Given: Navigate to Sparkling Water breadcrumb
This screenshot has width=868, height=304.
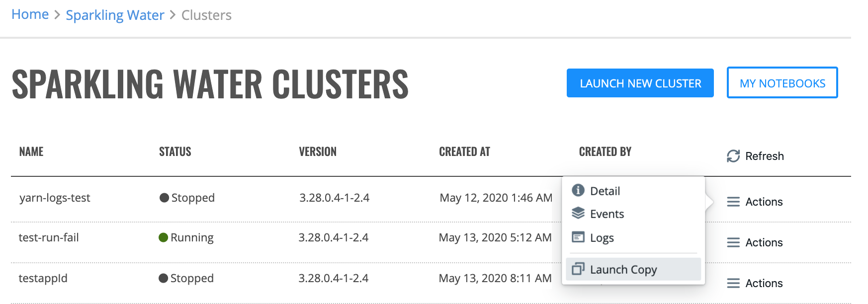Looking at the screenshot, I should (115, 15).
